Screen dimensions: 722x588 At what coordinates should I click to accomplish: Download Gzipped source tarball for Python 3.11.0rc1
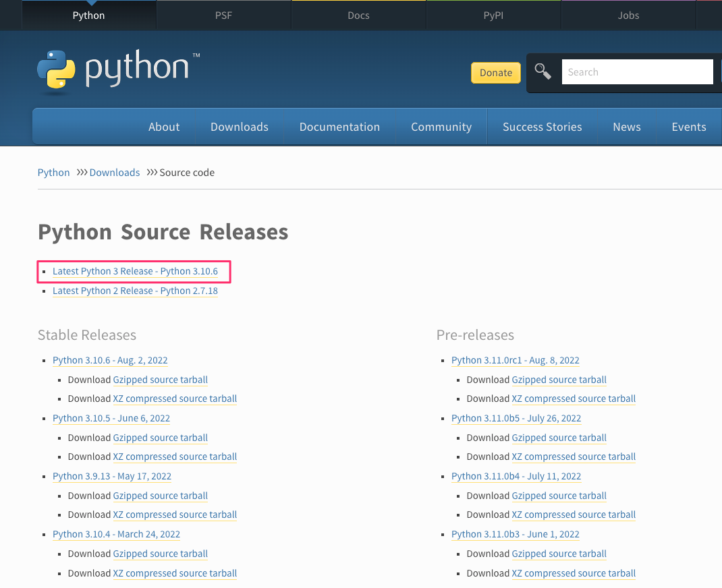point(559,380)
